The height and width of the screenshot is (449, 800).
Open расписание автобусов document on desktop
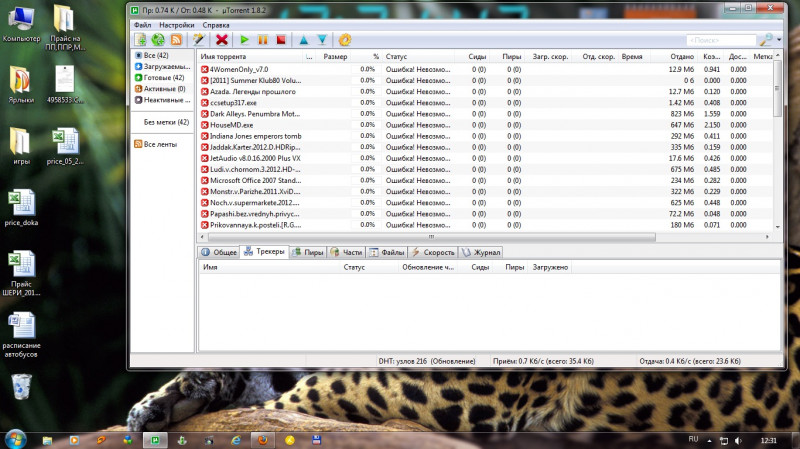pos(21,335)
